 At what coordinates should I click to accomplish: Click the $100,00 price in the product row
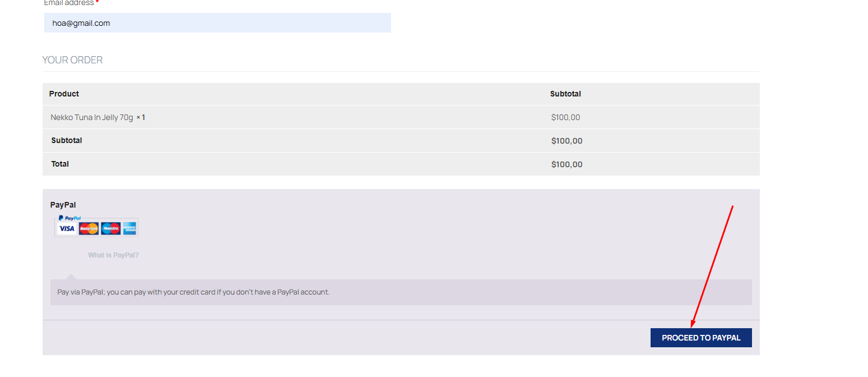(x=565, y=117)
